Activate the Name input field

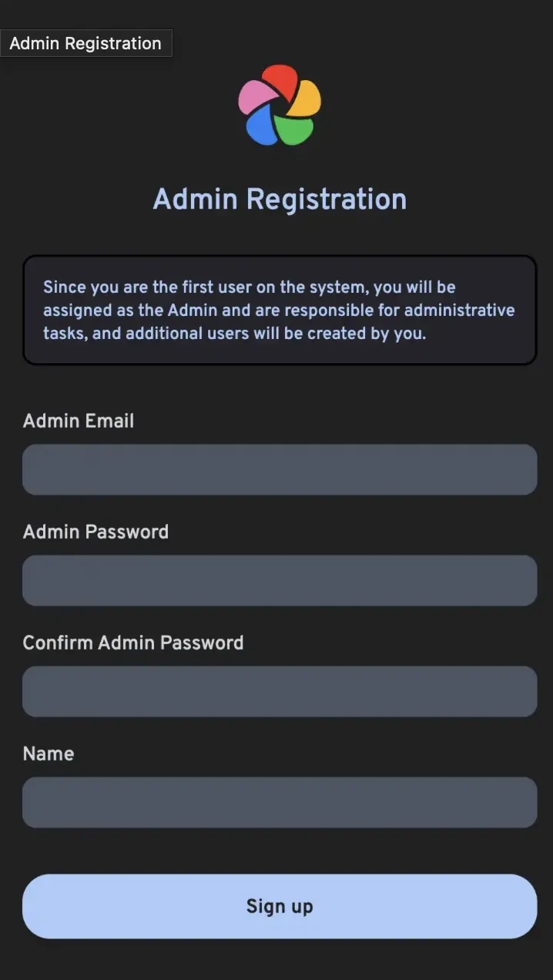tap(280, 802)
